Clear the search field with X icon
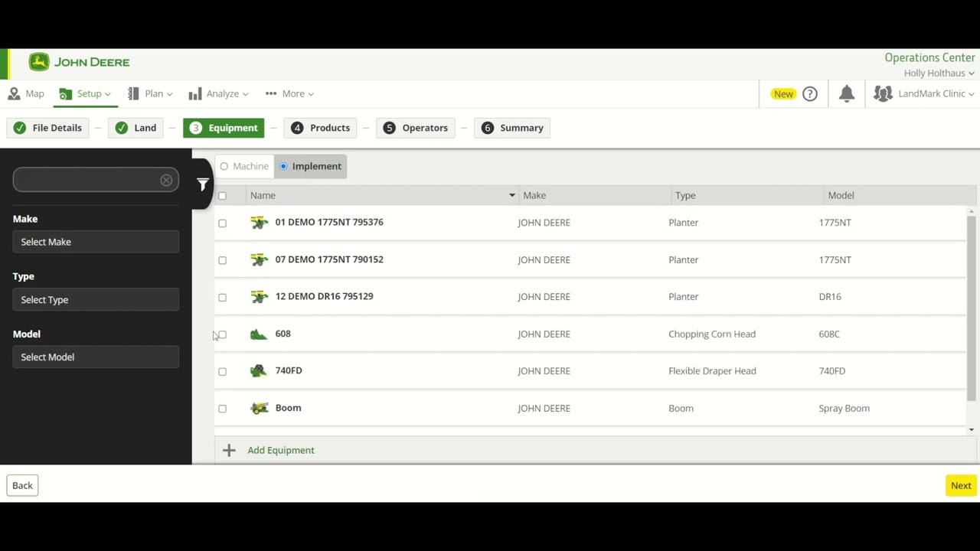Screen dimensions: 980x551 click(166, 180)
